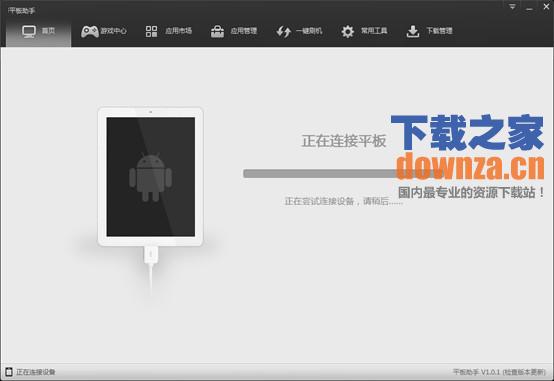The height and width of the screenshot is (381, 554).
Task: Click the 平板助手 title bar text
Action: point(22,11)
